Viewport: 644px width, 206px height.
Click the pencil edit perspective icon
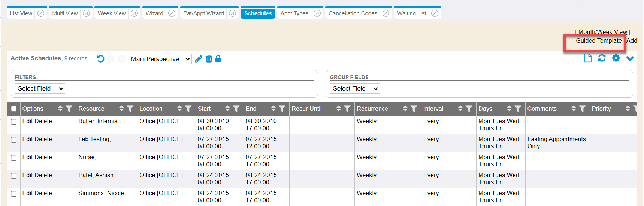click(199, 59)
